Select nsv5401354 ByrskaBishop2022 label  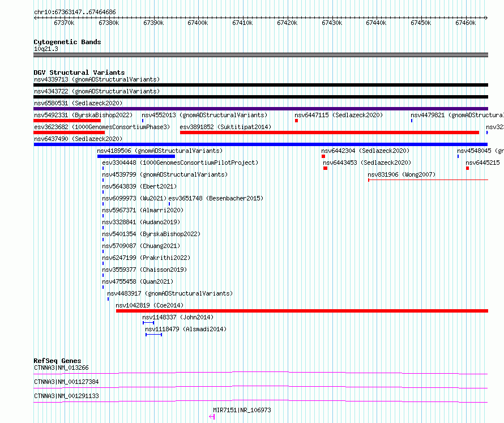pos(151,234)
